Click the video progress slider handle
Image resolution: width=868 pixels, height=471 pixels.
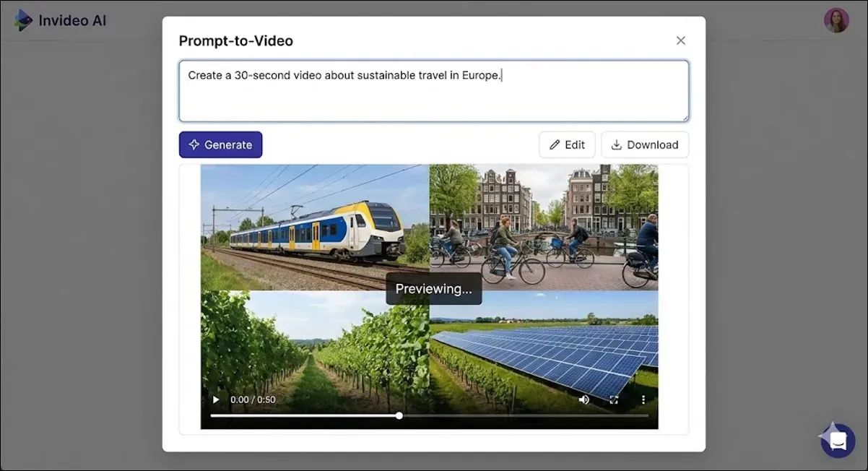click(399, 415)
